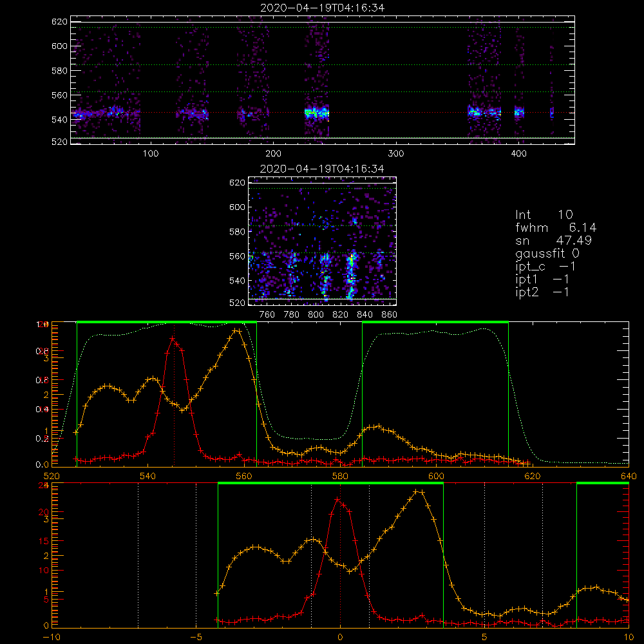Click the middle image y-axis label 560
644x644 pixels.
point(238,256)
